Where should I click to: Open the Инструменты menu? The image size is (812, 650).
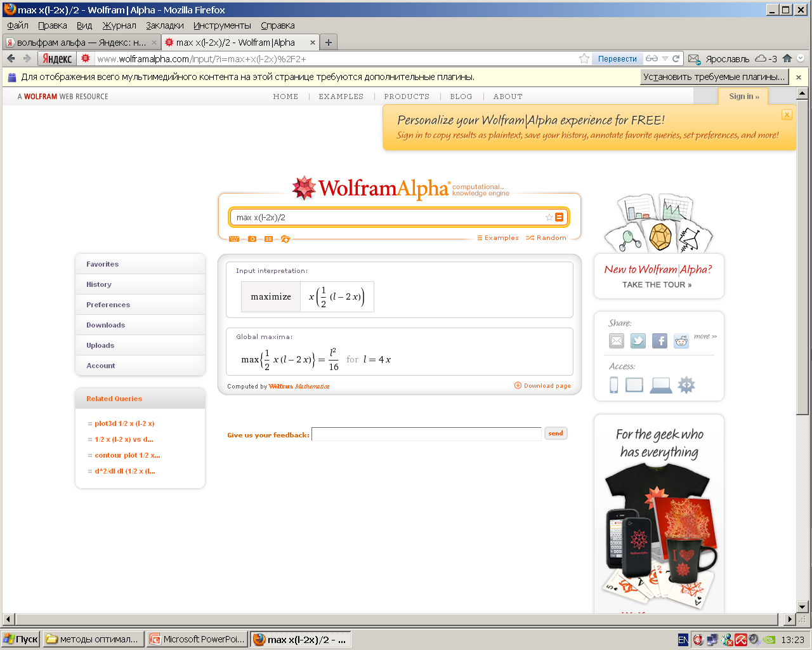pos(222,25)
